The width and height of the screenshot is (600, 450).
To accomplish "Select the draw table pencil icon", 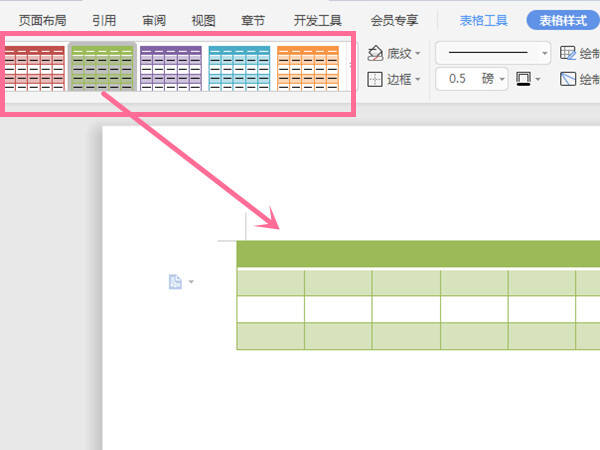I will [x=568, y=53].
